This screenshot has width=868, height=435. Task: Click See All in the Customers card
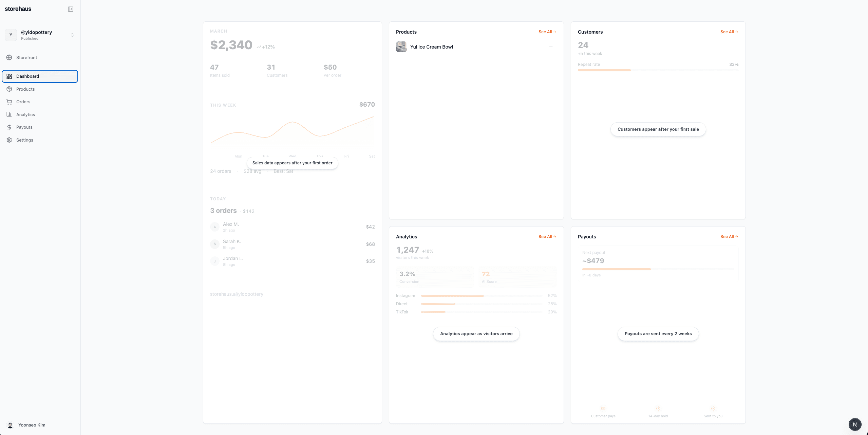coord(729,32)
